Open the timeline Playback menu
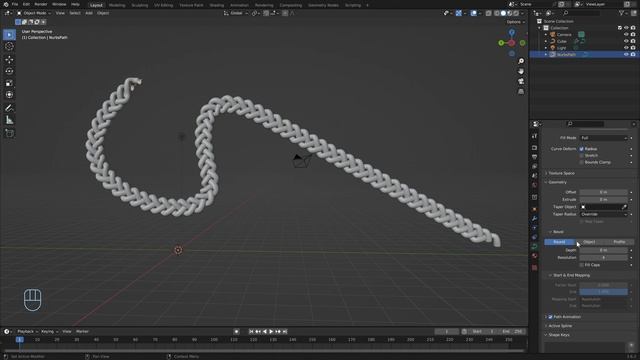The image size is (640, 360). 27,332
